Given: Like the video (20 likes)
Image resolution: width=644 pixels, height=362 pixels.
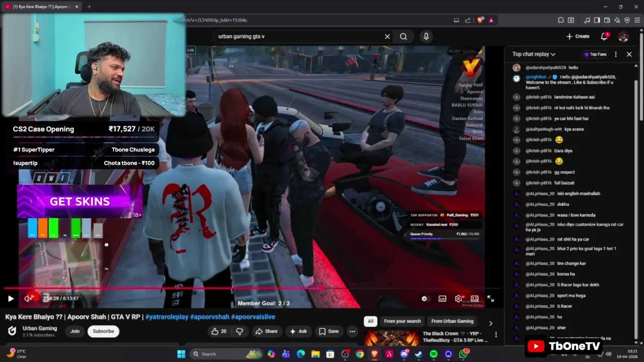Looking at the screenshot, I should click(219, 331).
